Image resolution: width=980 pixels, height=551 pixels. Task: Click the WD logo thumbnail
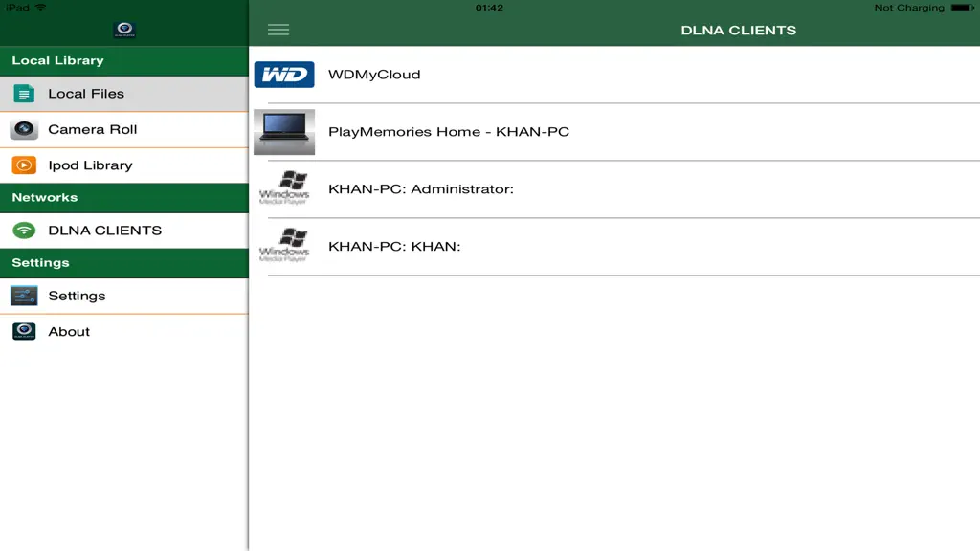coord(284,75)
